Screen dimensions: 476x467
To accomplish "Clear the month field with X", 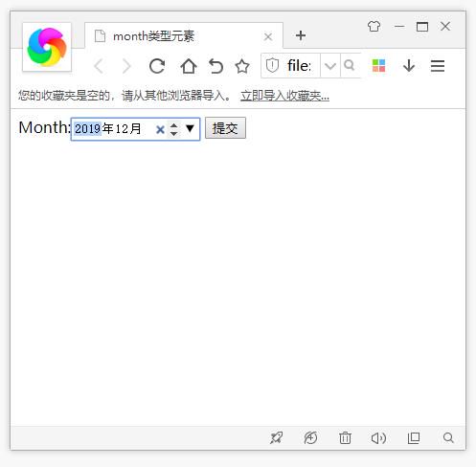I will pyautogui.click(x=160, y=129).
